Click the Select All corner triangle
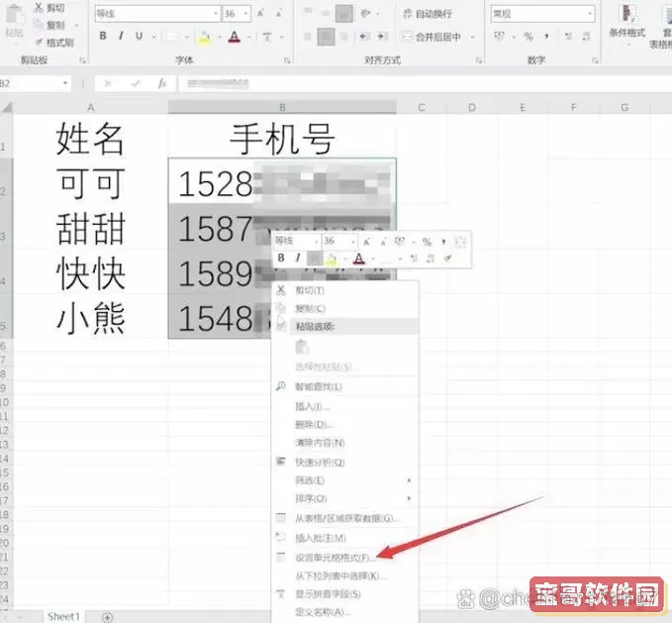 7,107
